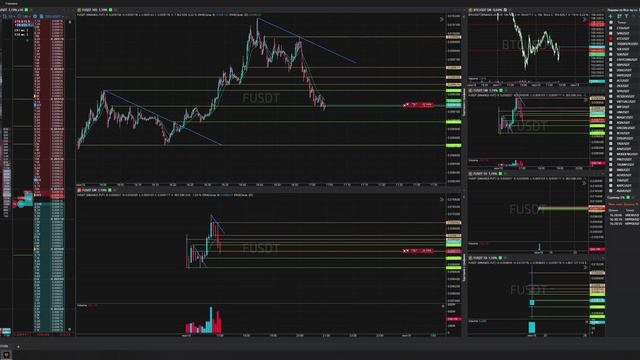Toggle green badge on trades panel header
This screenshot has height=360, width=640.
[x=629, y=198]
